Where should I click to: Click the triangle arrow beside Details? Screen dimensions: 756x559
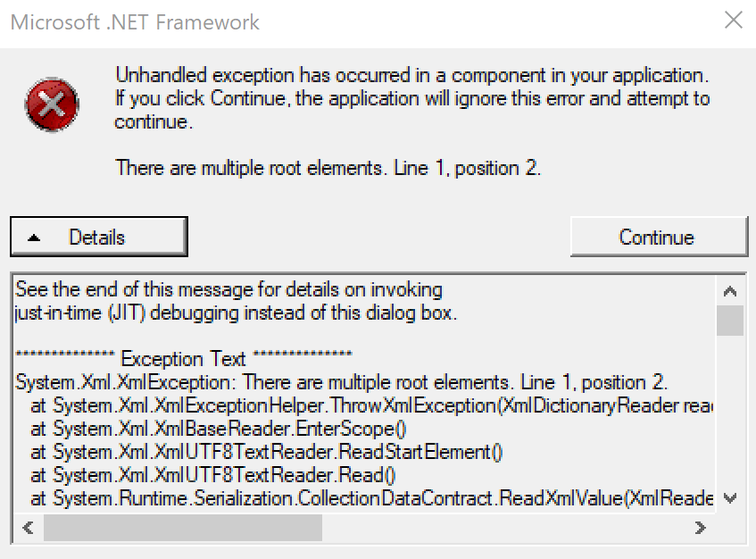pyautogui.click(x=34, y=238)
